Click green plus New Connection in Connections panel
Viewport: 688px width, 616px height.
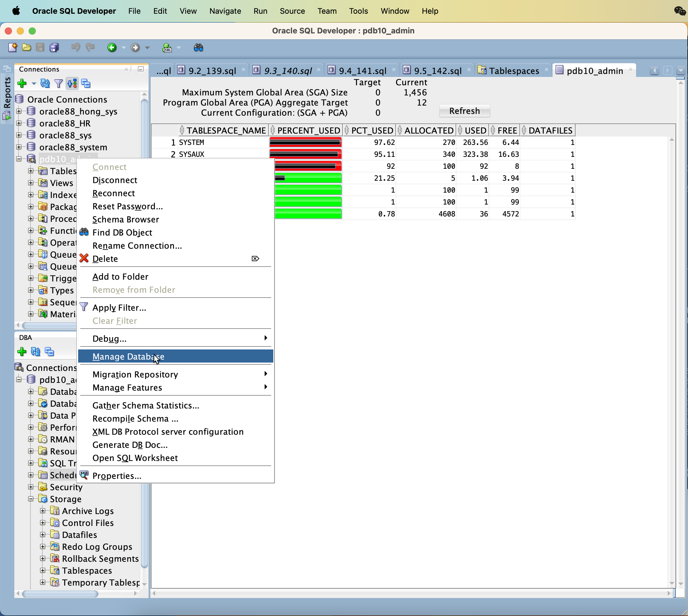coord(22,83)
